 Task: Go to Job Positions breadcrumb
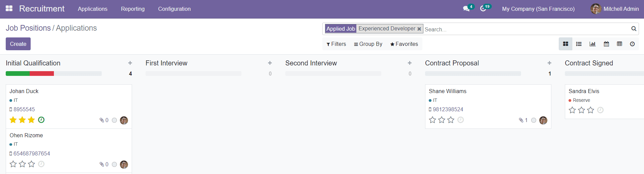[28, 28]
